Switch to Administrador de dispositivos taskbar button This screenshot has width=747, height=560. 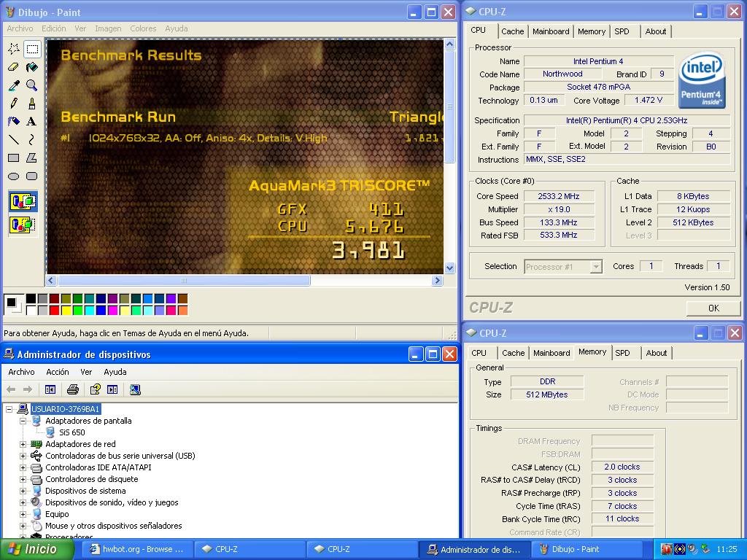click(x=475, y=549)
